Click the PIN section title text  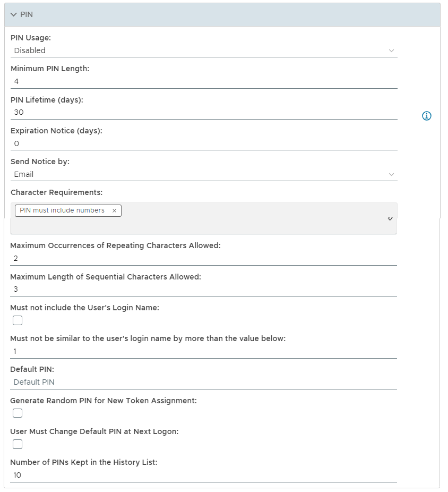(x=27, y=14)
